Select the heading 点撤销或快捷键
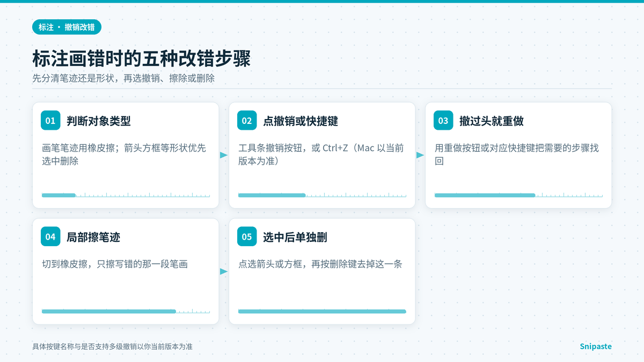 click(x=301, y=121)
